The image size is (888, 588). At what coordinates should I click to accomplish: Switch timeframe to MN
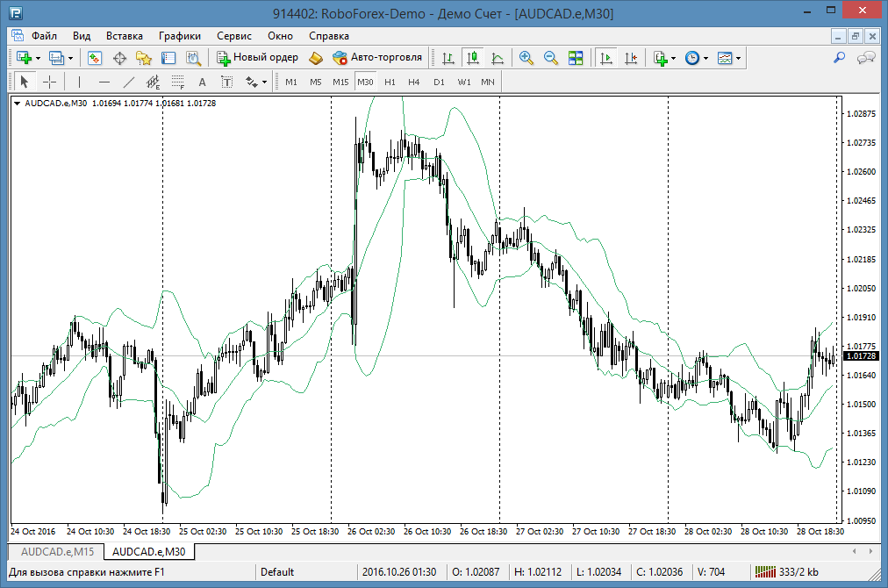[x=488, y=82]
